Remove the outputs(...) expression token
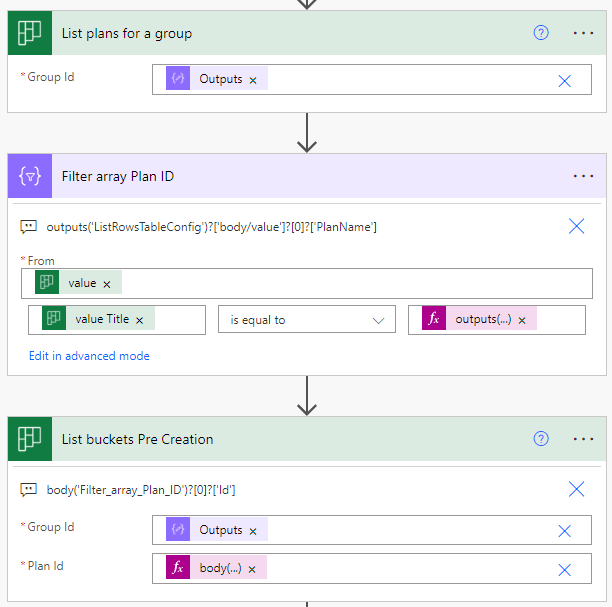This screenshot has width=612, height=607. [x=522, y=320]
